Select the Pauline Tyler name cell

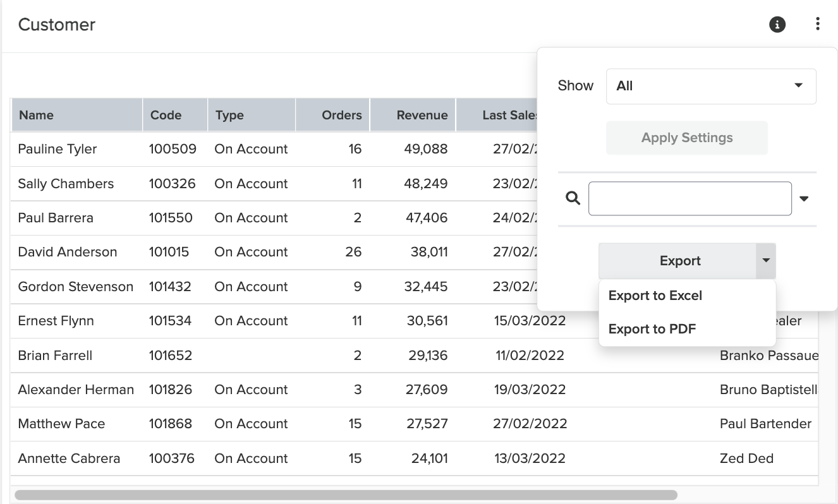tap(58, 149)
